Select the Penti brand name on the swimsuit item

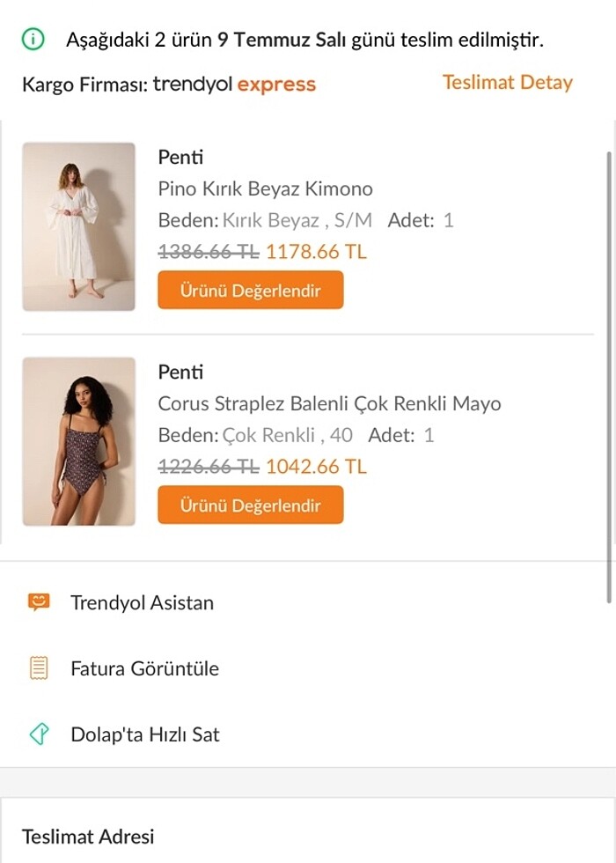click(x=179, y=372)
